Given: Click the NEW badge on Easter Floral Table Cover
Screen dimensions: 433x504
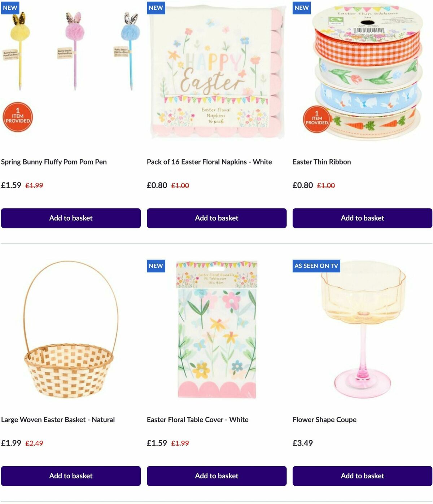Looking at the screenshot, I should coord(155,266).
